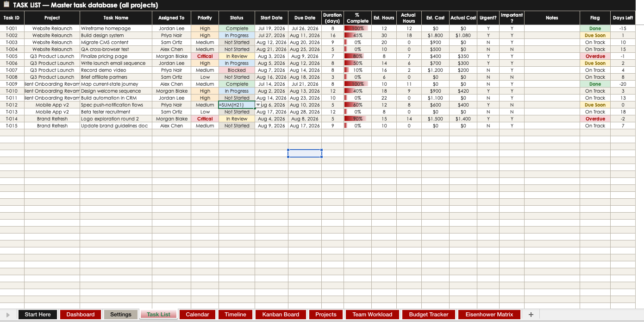Click the Start Date column header
644x322 pixels.
271,18
